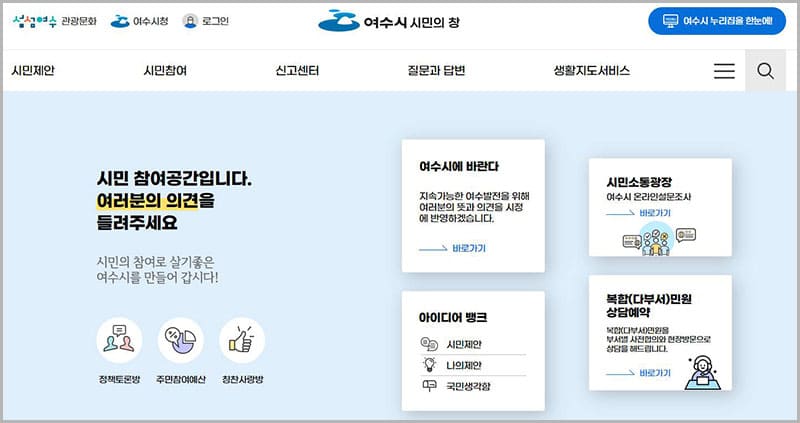Click 바로가기 under 여수시에 바란다
The image size is (800, 423).
452,248
